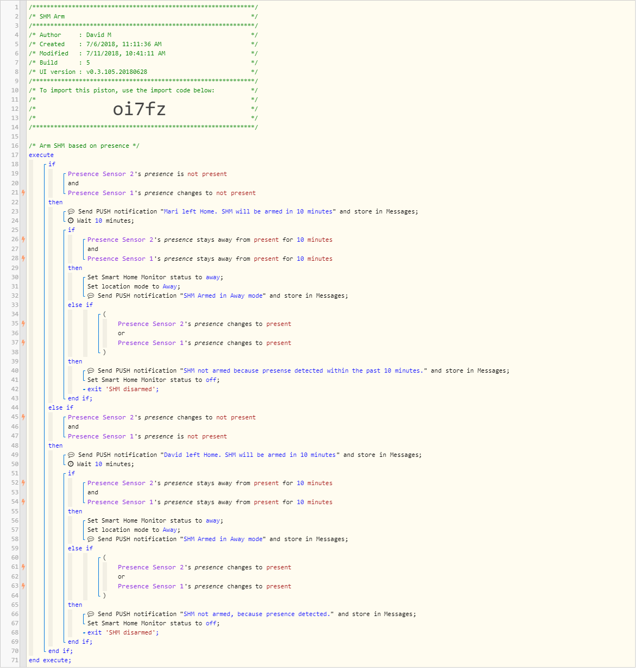
Task: Click the Presence Sensor 1 stays away condition, line 28
Action: 210,259
